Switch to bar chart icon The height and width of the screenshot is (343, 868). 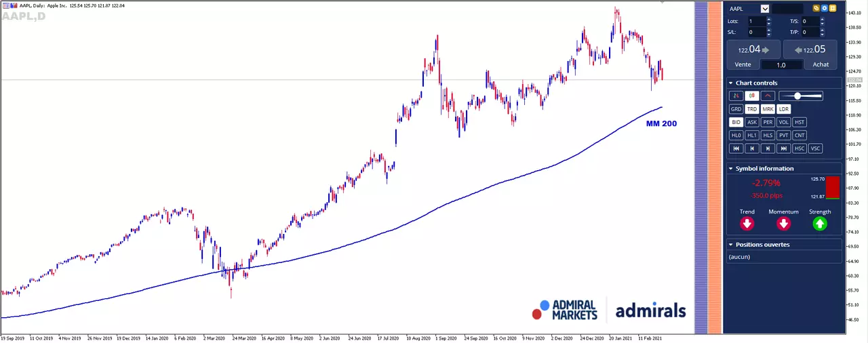coord(736,96)
